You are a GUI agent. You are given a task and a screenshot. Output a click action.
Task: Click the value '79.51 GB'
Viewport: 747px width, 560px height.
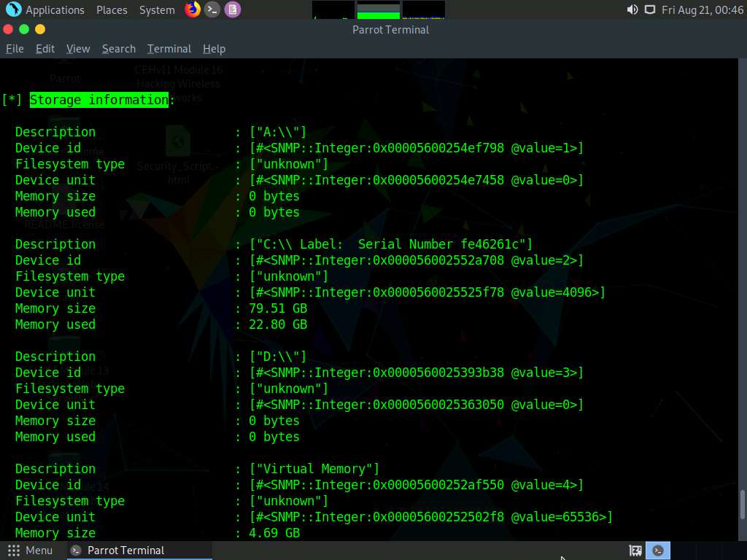pyautogui.click(x=278, y=308)
